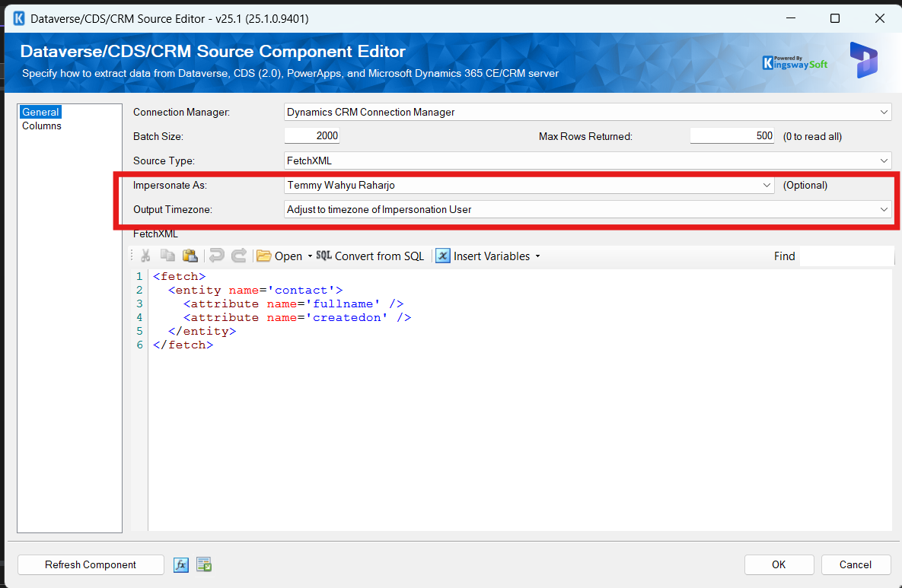Image resolution: width=902 pixels, height=588 pixels.
Task: Click the Output Timezone label
Action: tap(173, 210)
